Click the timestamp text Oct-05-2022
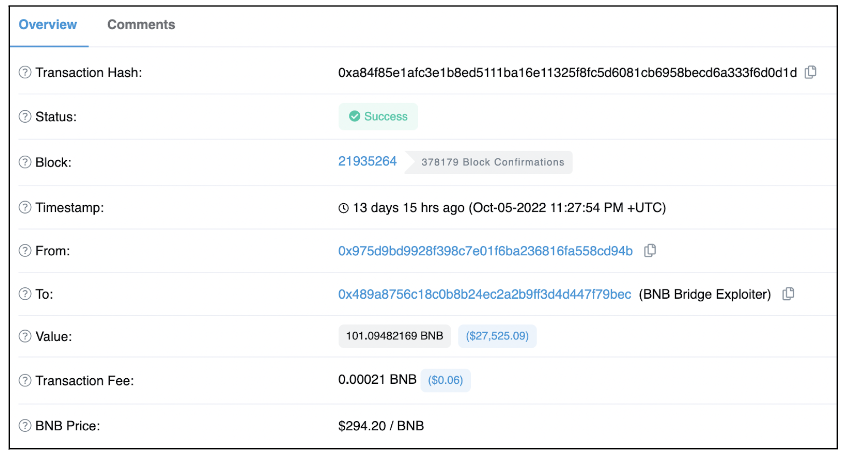The height and width of the screenshot is (462, 856). click(x=509, y=208)
